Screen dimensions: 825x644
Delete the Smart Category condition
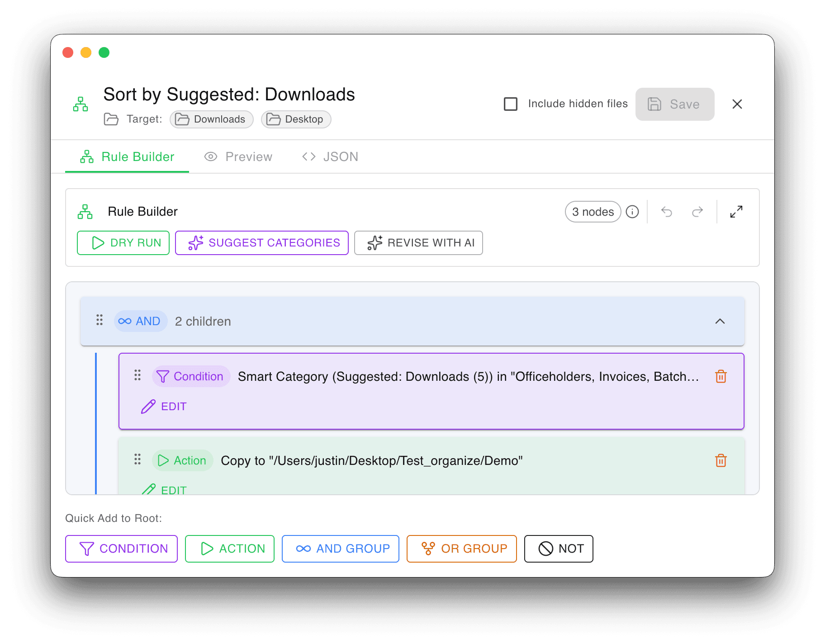pyautogui.click(x=721, y=376)
